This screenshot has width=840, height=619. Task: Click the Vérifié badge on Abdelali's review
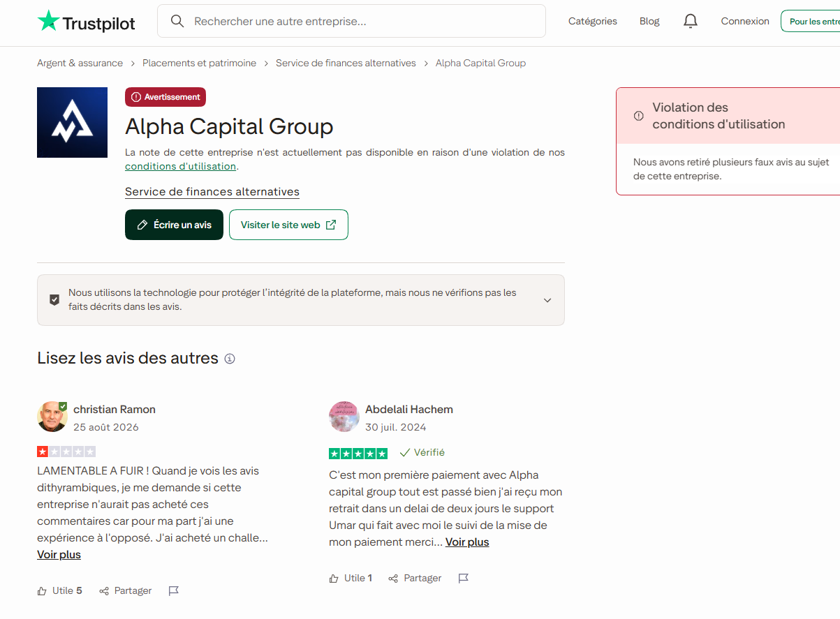(x=422, y=453)
